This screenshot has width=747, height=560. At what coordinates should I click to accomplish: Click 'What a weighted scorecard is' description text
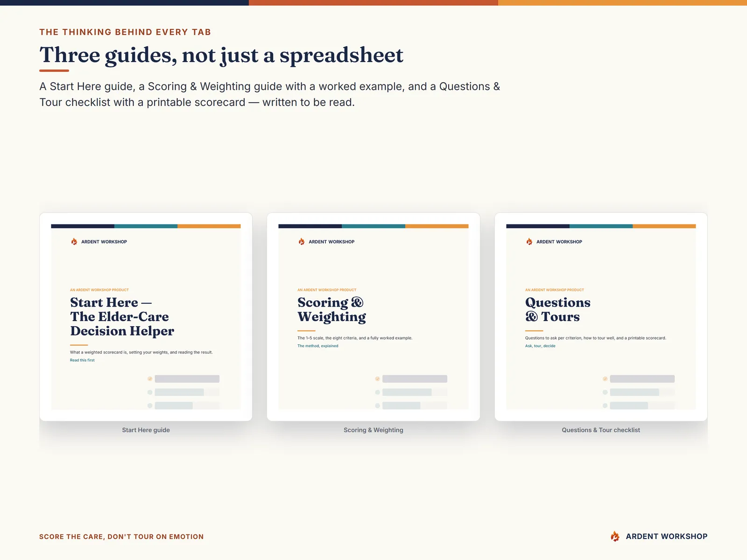pos(141,352)
